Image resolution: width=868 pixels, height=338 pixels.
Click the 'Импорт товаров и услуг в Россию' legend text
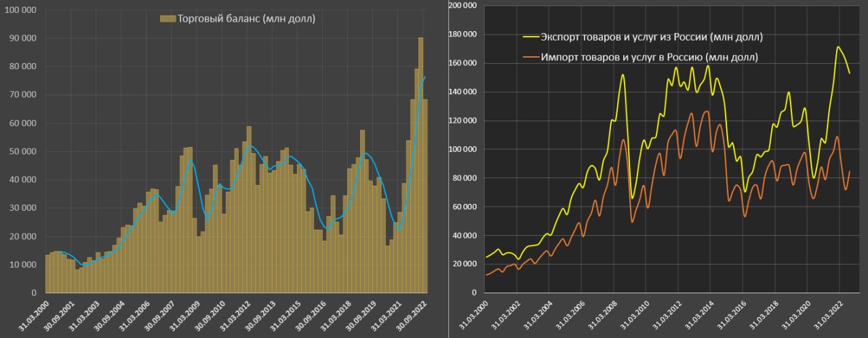tap(650, 57)
